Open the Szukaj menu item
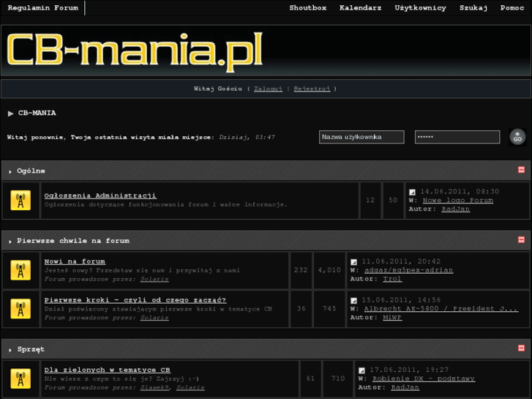The image size is (532, 399). (473, 8)
